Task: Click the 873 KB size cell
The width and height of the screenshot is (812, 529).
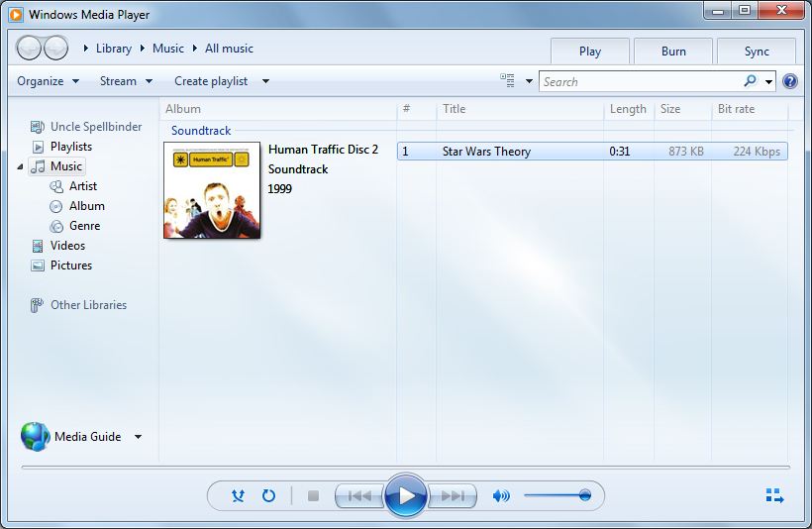Action: tap(685, 152)
